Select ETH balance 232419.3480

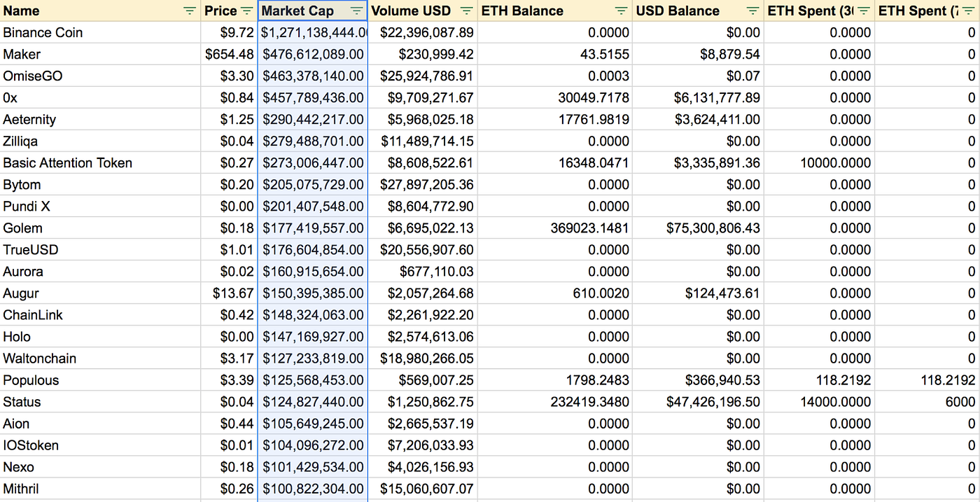[x=555, y=401]
